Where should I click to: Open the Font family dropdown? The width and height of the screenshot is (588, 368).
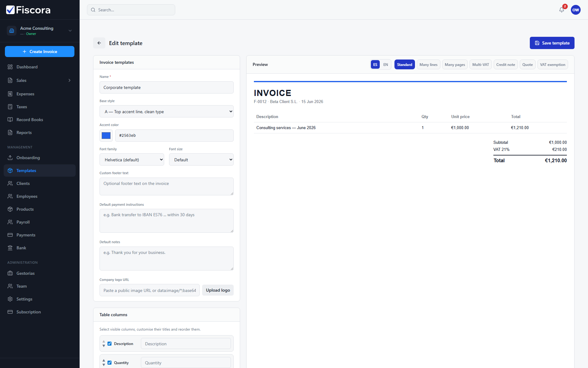[x=132, y=160]
